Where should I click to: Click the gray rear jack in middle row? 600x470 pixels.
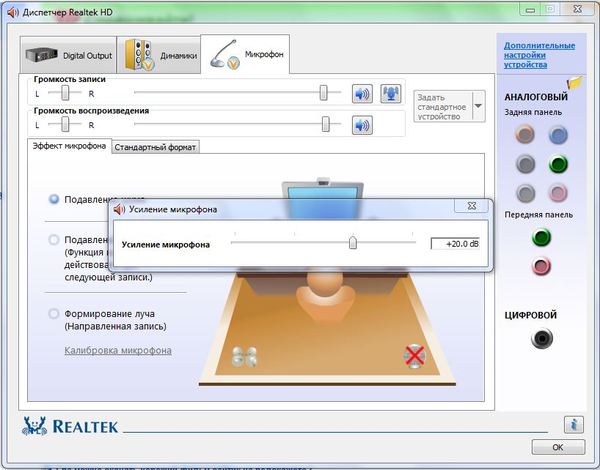pos(525,164)
